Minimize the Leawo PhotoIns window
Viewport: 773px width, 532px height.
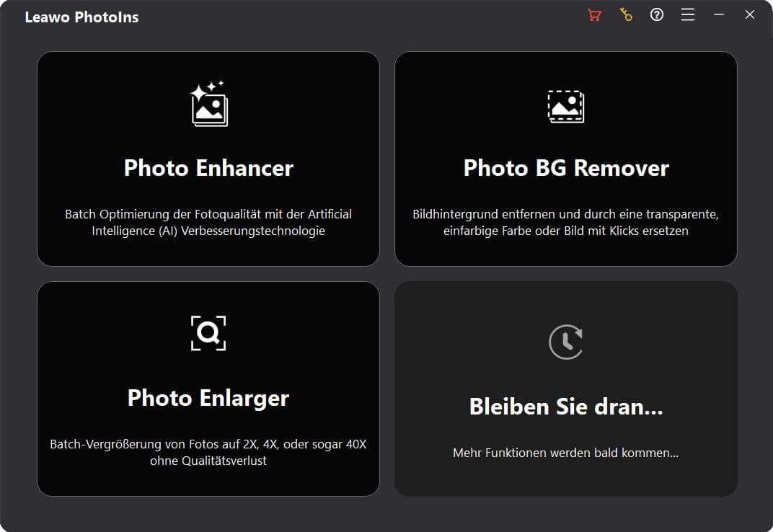click(719, 15)
